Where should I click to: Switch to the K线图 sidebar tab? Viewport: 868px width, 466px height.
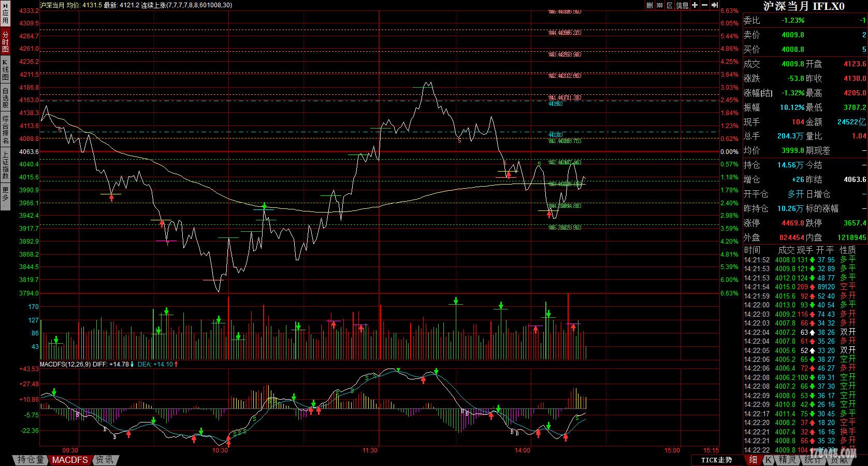[x=5, y=69]
